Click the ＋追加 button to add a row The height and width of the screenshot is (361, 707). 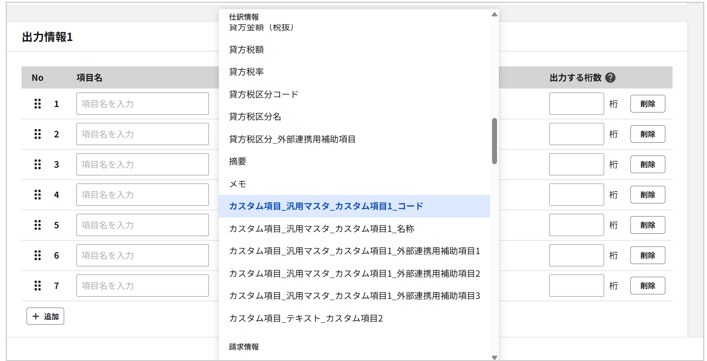45,316
